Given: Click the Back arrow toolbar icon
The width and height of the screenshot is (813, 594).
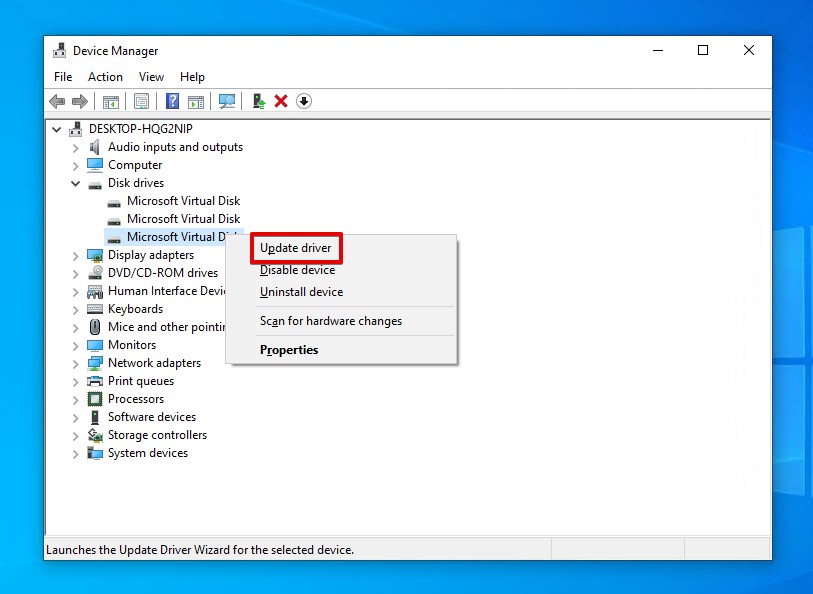Looking at the screenshot, I should 57,101.
